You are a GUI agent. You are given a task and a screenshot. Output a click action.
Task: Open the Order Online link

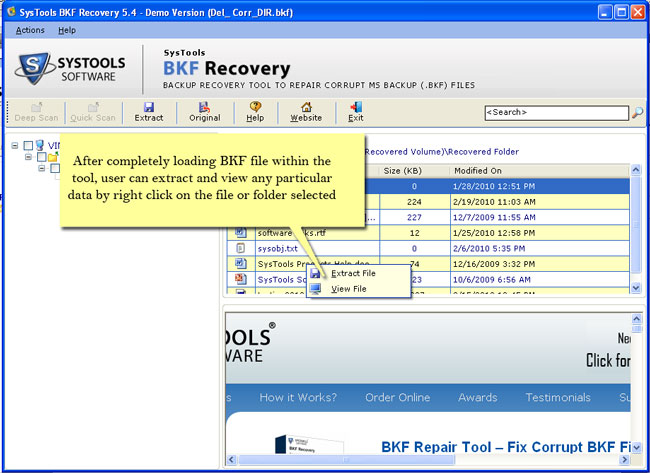point(398,398)
